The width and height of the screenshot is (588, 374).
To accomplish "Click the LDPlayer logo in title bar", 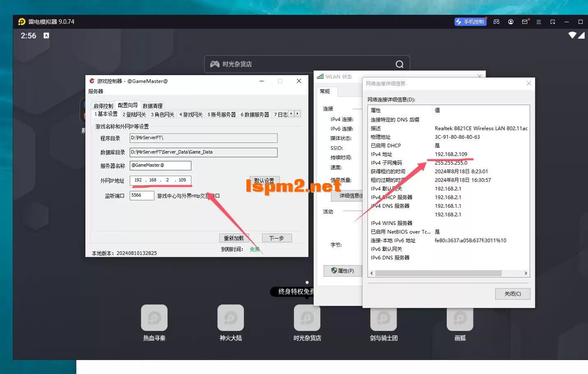I will pos(22,22).
